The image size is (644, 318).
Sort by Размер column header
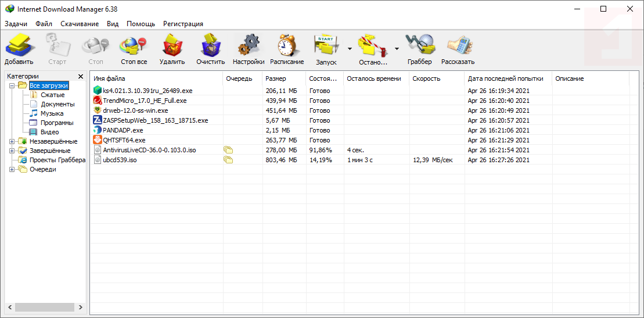[x=284, y=78]
